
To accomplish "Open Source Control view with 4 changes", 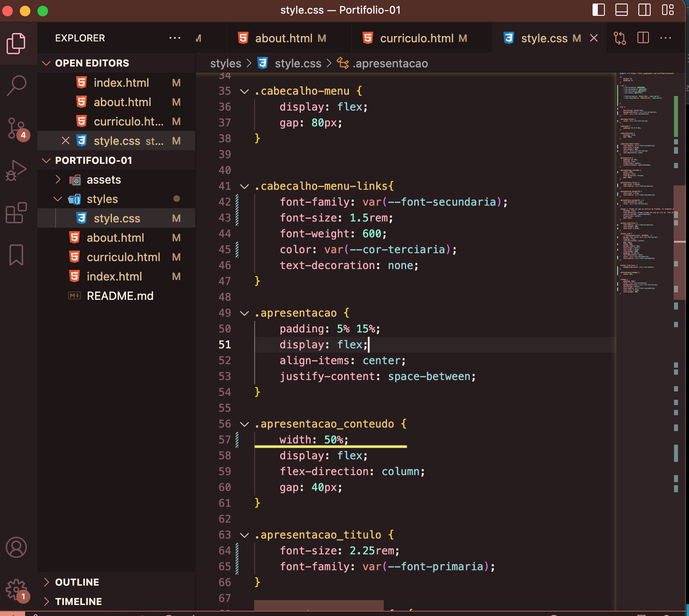I will [18, 129].
